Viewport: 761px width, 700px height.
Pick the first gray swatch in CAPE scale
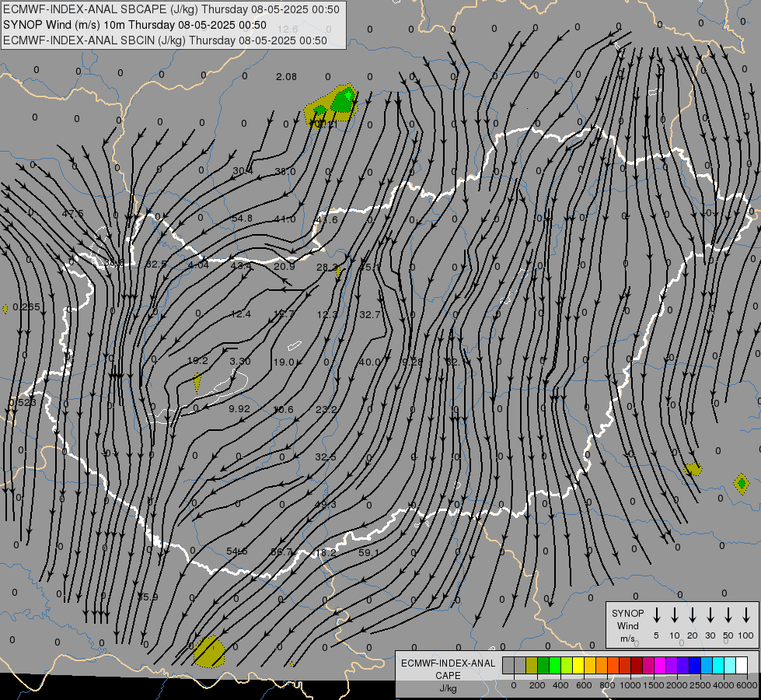(508, 666)
